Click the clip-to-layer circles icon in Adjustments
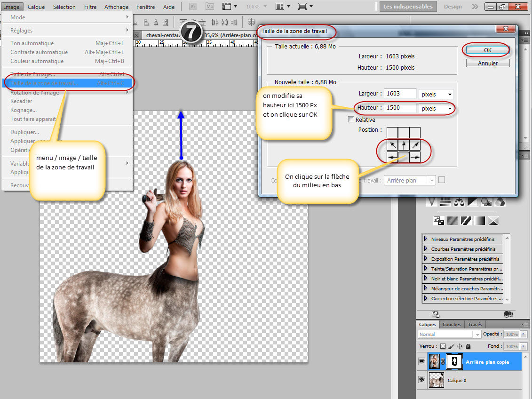The width and height of the screenshot is (532, 399). [508, 314]
